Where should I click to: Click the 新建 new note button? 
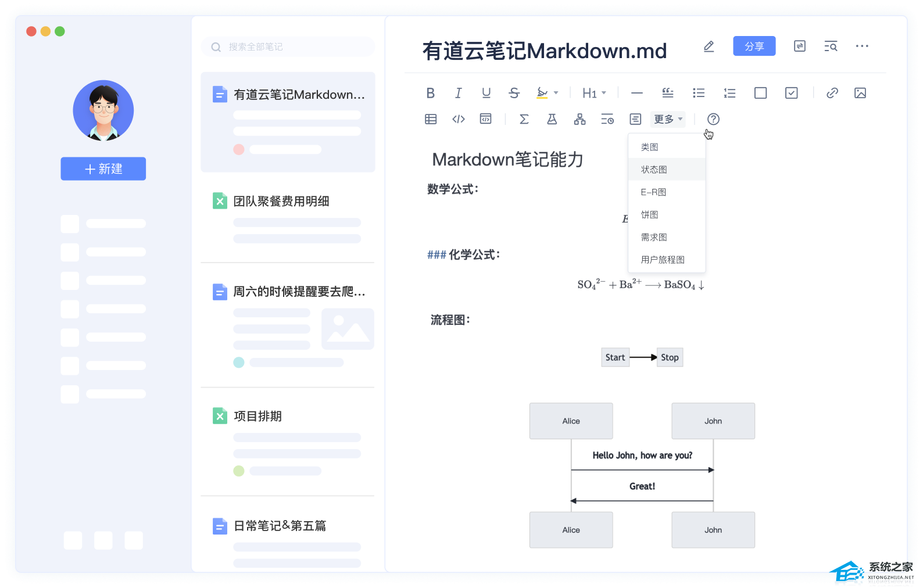103,168
